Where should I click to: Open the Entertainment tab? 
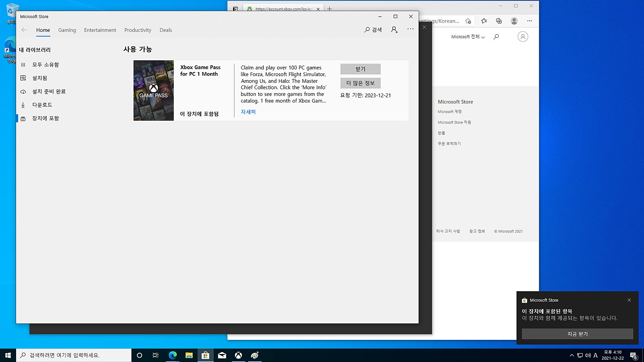point(100,30)
